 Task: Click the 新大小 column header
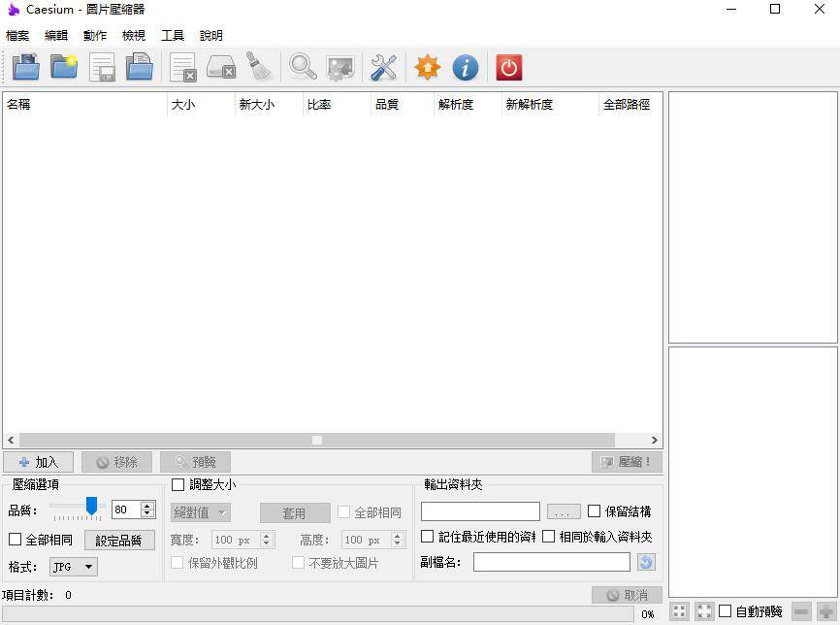tap(269, 104)
